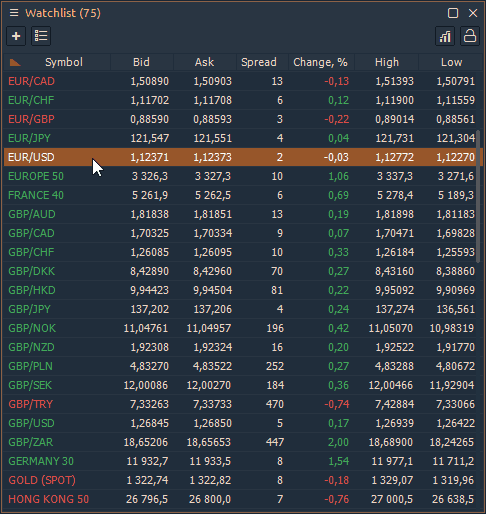Image resolution: width=486 pixels, height=515 pixels.
Task: Click the orange sort triangle indicator
Action: click(x=15, y=62)
